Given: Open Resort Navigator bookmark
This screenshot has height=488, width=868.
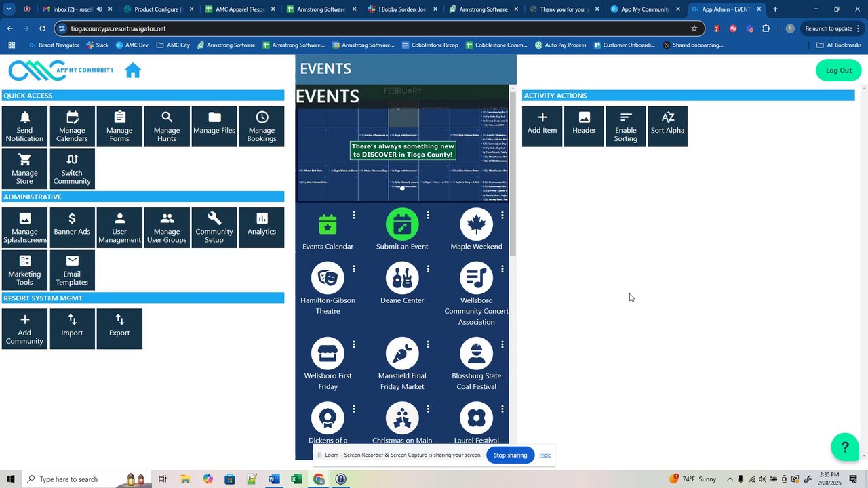Looking at the screenshot, I should click(x=54, y=45).
